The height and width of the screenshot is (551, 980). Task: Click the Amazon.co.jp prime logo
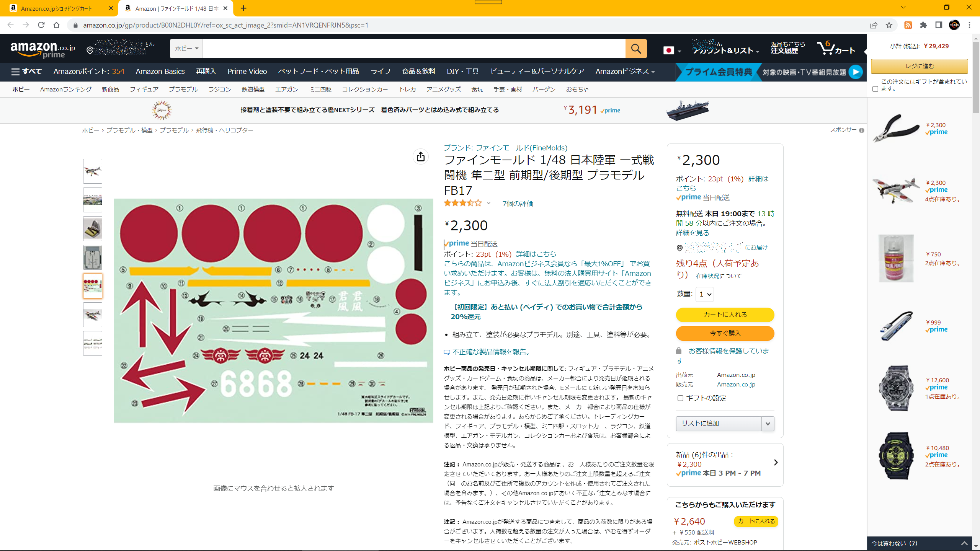(x=43, y=50)
